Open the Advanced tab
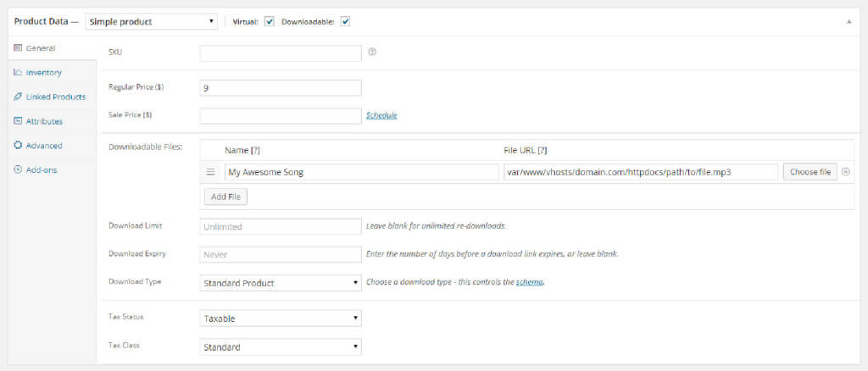The height and width of the screenshot is (371, 868). [x=53, y=146]
